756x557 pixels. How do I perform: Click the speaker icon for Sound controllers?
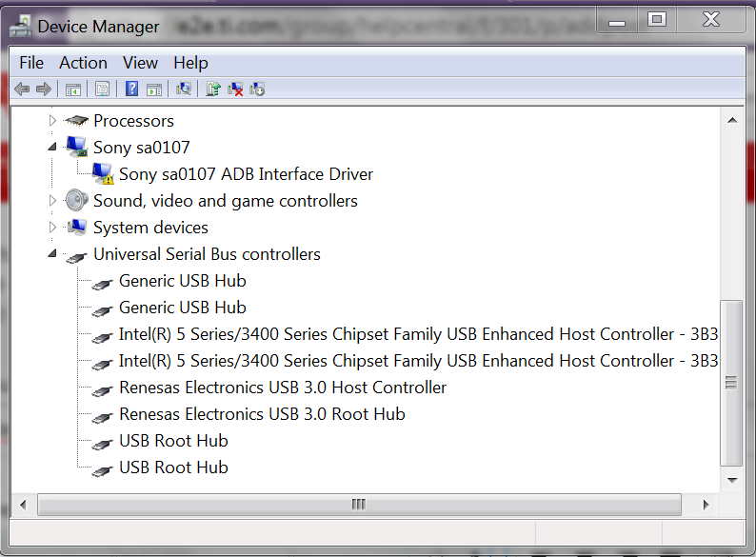click(76, 200)
